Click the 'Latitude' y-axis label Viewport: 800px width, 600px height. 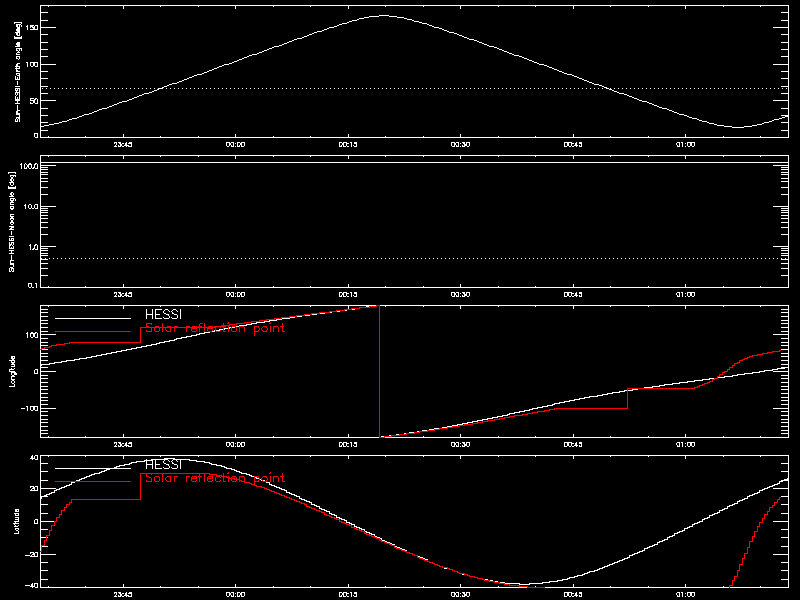click(17, 521)
